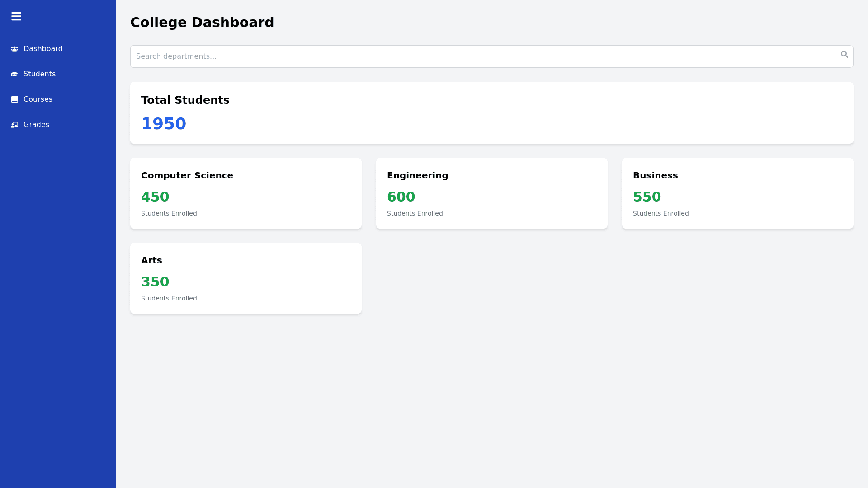Focus the Search departments field
The height and width of the screenshot is (488, 868).
pyautogui.click(x=484, y=56)
